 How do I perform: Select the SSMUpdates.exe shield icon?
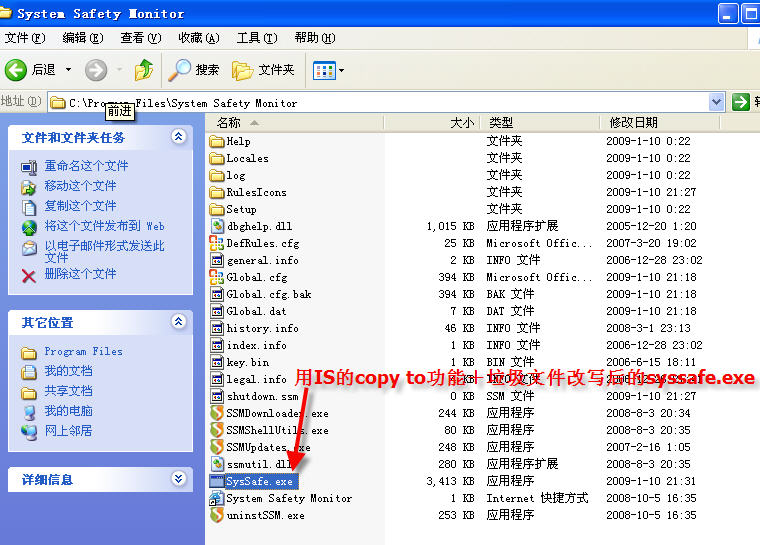217,447
